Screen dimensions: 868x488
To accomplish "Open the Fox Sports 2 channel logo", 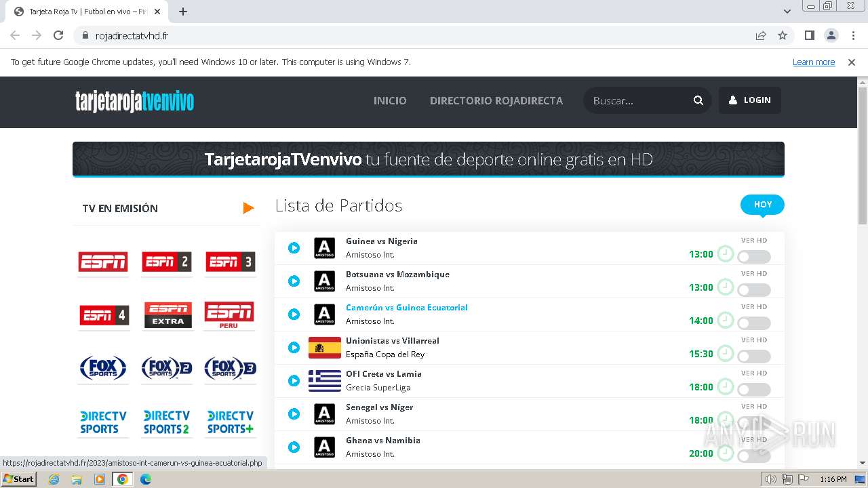I will click(167, 368).
